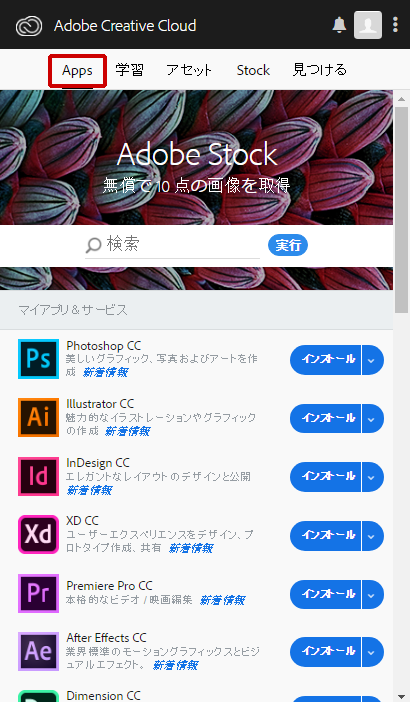Open the three-dot options menu

point(395,25)
